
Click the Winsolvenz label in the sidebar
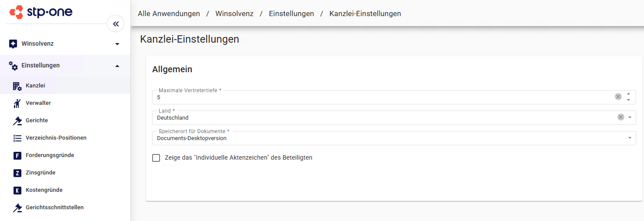point(37,44)
